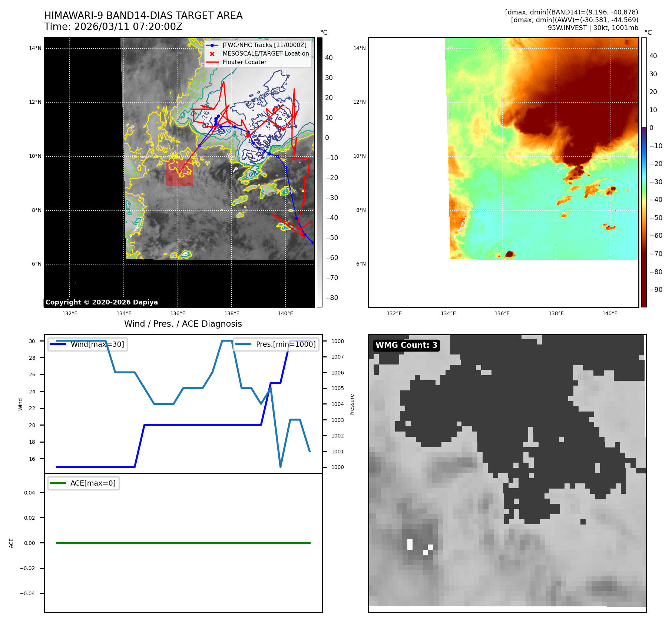Viewport: 672px width, 626px height.
Task: Click the flat green ACE line in chart
Action: coord(183,543)
